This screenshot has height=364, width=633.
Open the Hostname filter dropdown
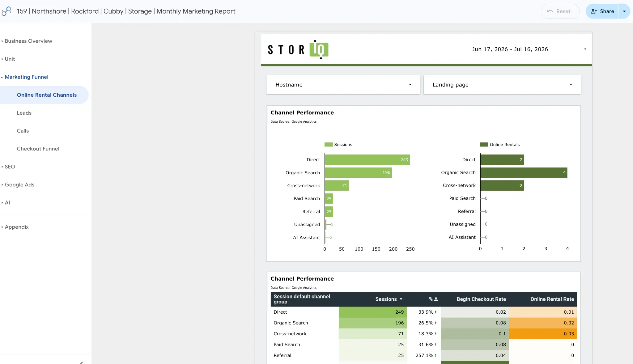point(343,85)
